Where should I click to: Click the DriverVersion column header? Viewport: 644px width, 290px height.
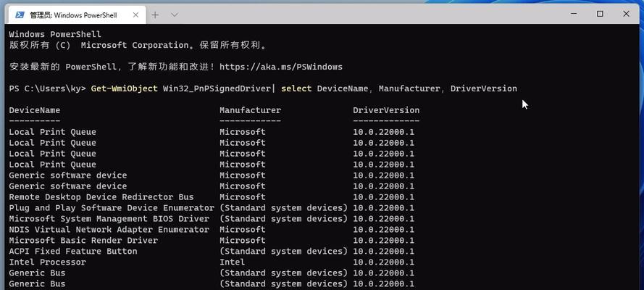[386, 110]
